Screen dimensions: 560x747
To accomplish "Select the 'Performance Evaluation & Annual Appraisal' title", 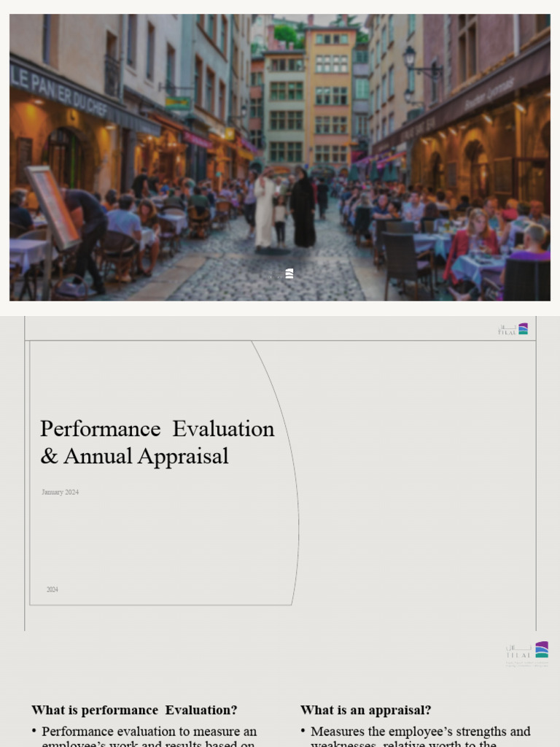I will point(157,442).
